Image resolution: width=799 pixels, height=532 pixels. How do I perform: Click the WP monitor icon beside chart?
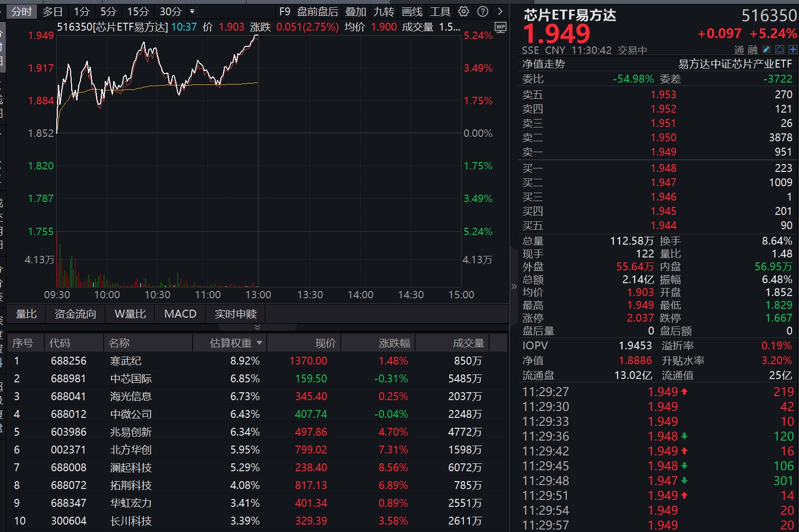[501, 28]
